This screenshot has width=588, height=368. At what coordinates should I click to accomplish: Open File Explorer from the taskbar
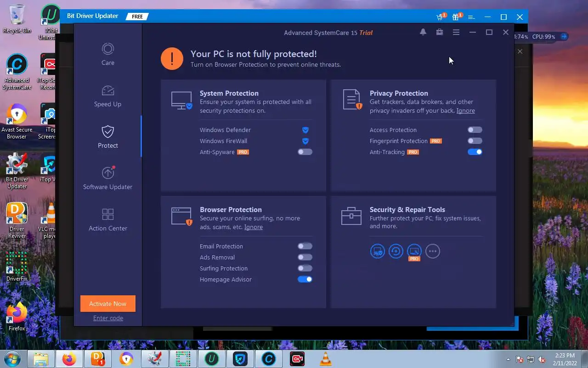pos(41,359)
